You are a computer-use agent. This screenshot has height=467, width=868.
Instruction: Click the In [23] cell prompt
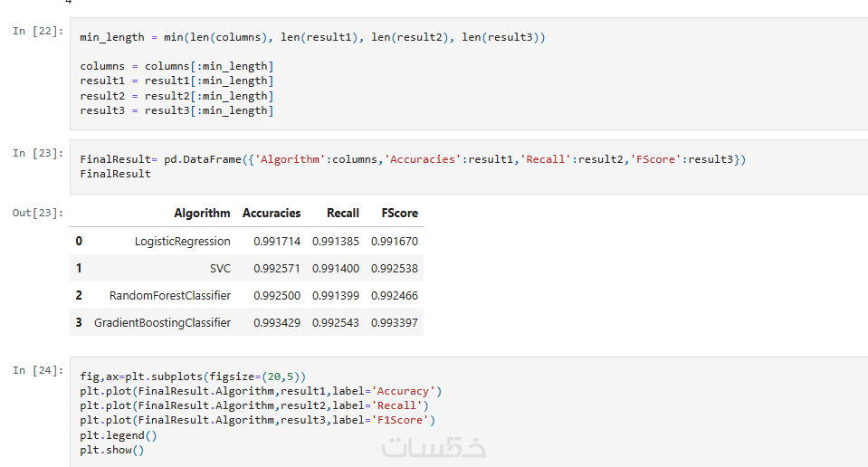pos(38,153)
